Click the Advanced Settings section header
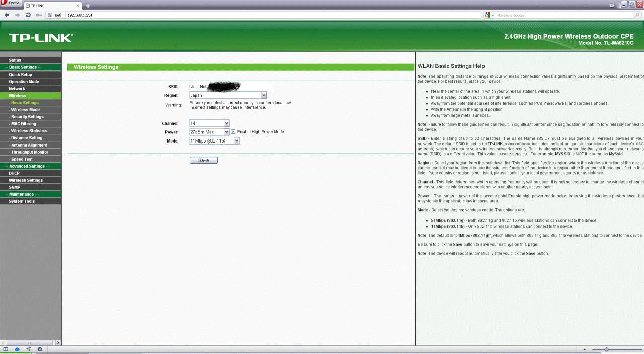Image resolution: width=644 pixels, height=354 pixels. pos(31,166)
